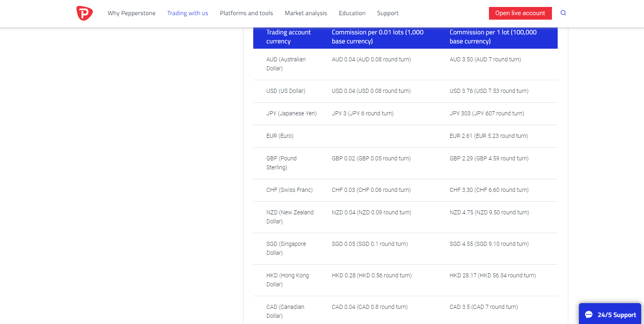This screenshot has height=324, width=644.
Task: Click the Trading account currency column header
Action: pyautogui.click(x=288, y=37)
